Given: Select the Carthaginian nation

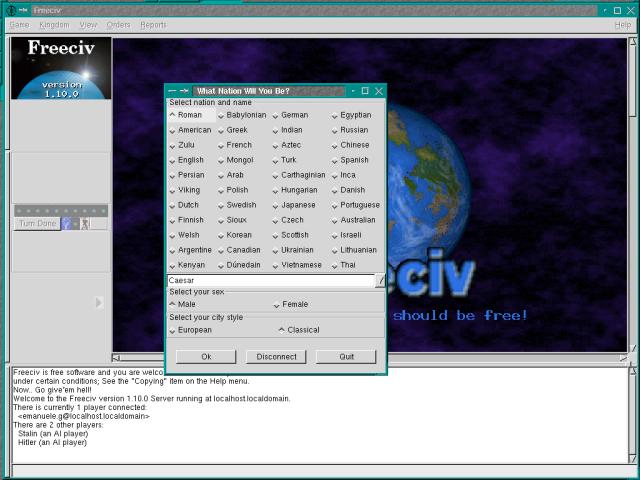Looking at the screenshot, I should 299,175.
